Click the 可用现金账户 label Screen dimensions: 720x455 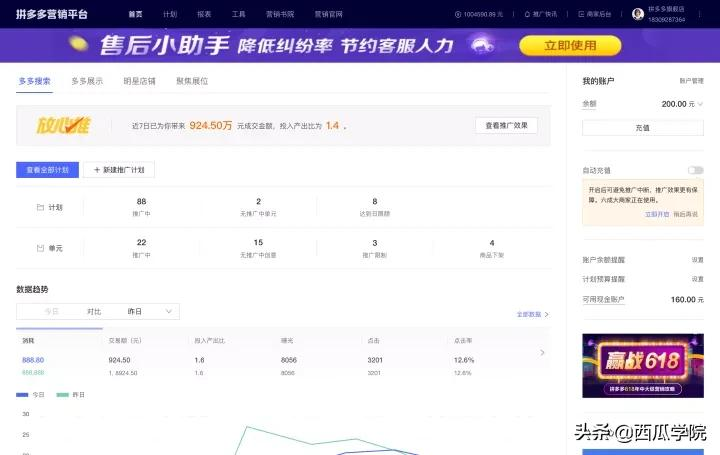[x=603, y=299]
